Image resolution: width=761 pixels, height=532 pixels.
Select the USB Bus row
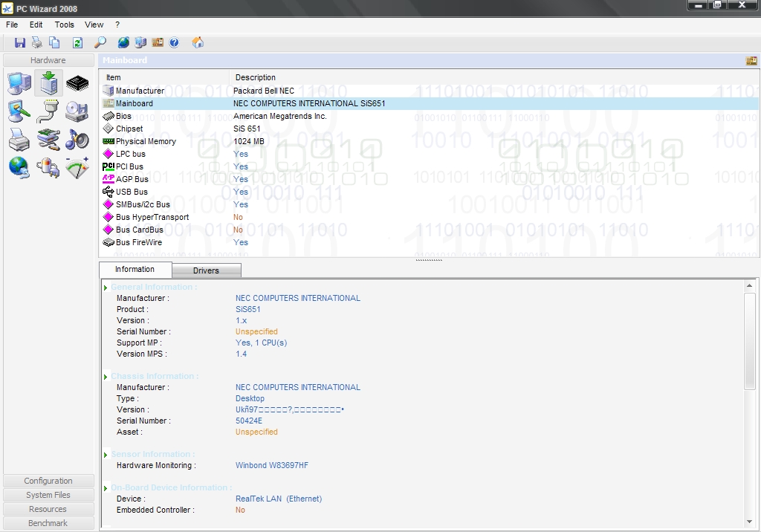[430, 192]
